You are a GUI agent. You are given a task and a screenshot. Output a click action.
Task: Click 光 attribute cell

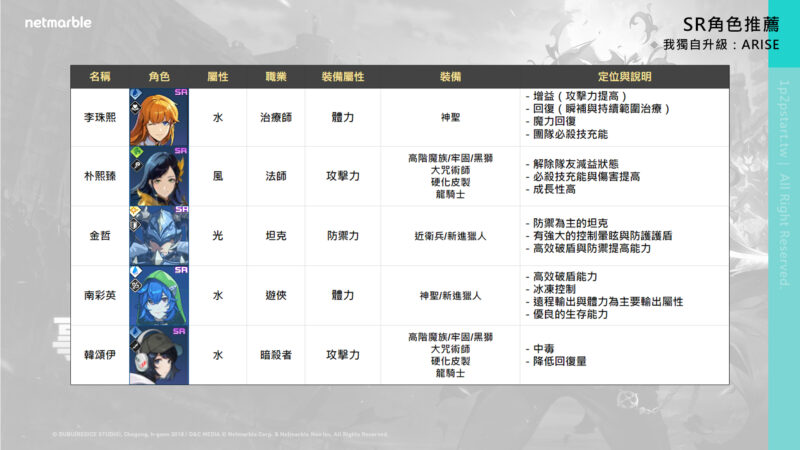[x=218, y=236]
